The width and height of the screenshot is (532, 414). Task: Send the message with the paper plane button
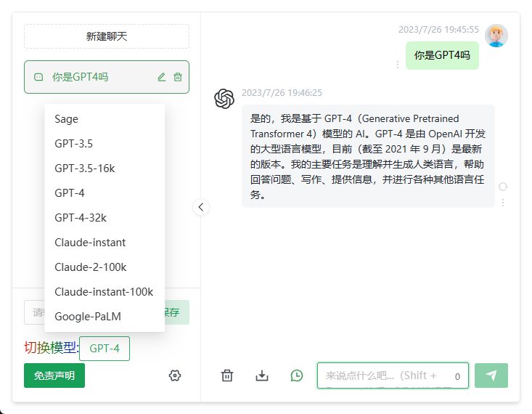491,376
